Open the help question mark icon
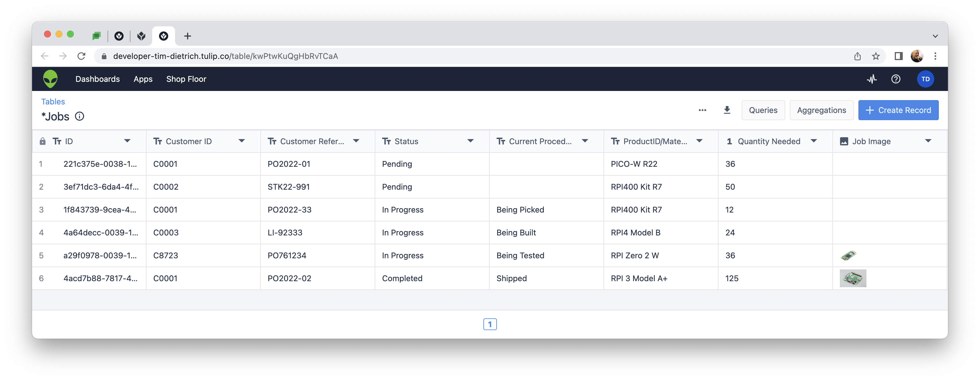Viewport: 980px width, 381px height. [896, 79]
